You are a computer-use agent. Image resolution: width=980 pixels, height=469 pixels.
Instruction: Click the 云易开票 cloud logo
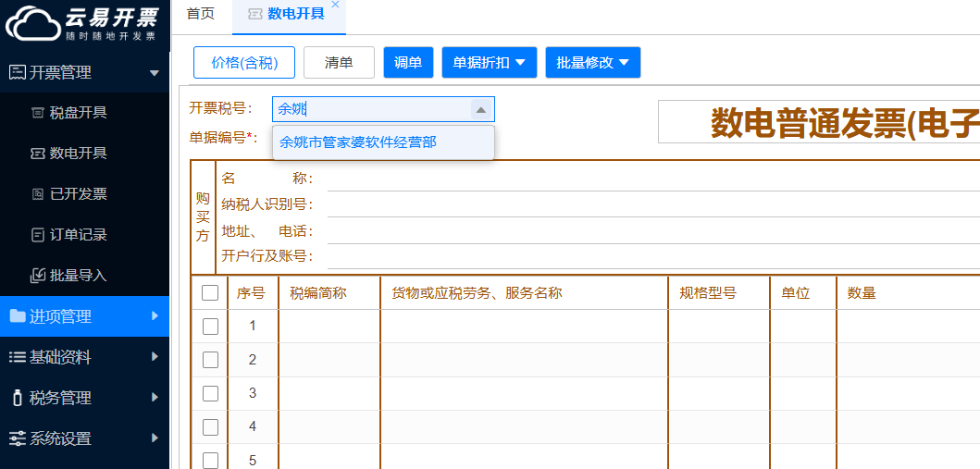point(33,23)
